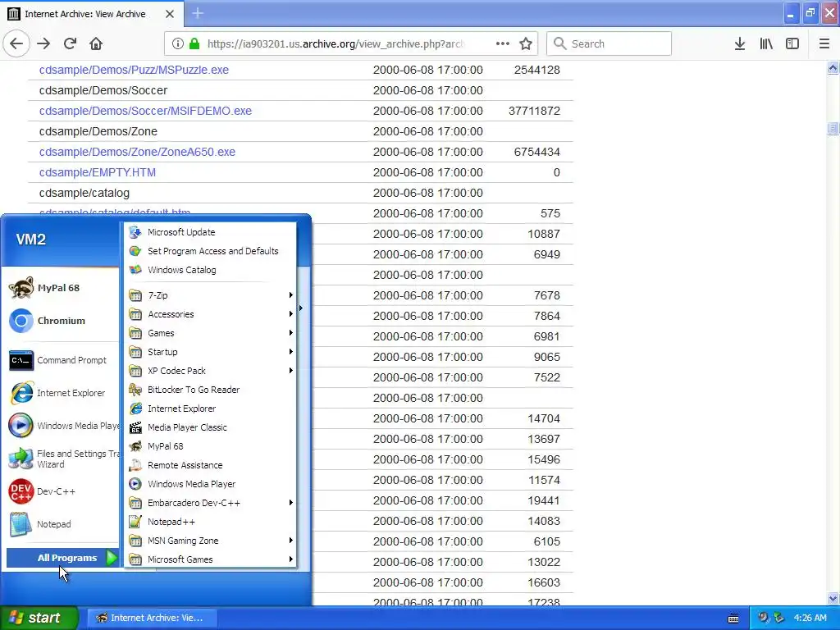Go back to the previous browser page

pos(16,43)
